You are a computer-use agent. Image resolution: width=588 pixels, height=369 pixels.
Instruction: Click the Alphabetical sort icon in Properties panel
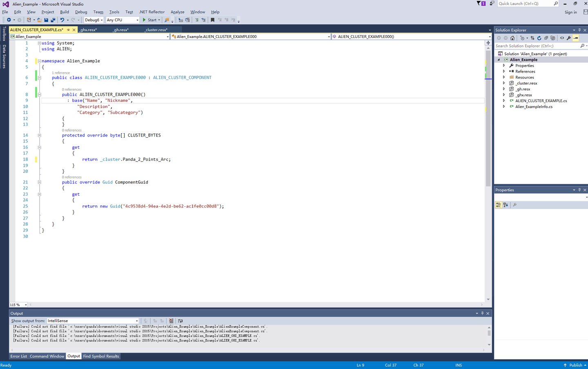(506, 205)
